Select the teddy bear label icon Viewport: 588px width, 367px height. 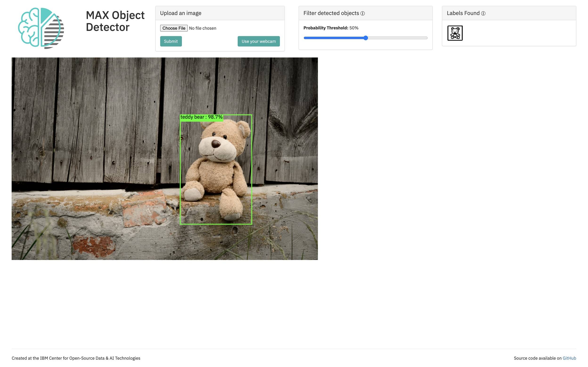tap(455, 33)
